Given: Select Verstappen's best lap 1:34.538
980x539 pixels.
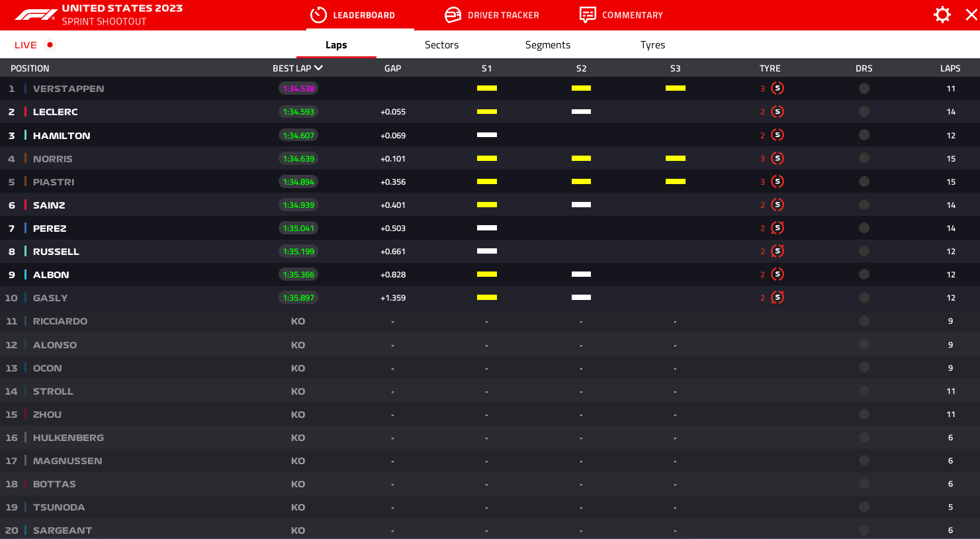Looking at the screenshot, I should pyautogui.click(x=298, y=88).
